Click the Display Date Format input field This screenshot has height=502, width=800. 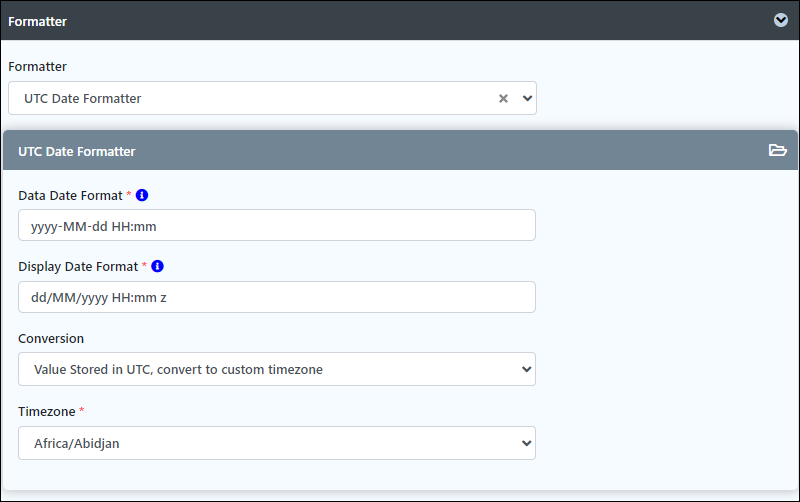277,297
